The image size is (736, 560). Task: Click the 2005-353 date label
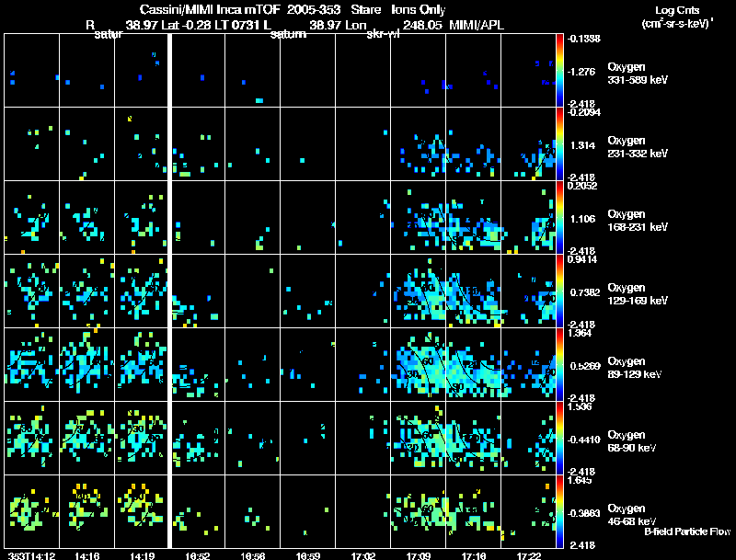click(313, 10)
